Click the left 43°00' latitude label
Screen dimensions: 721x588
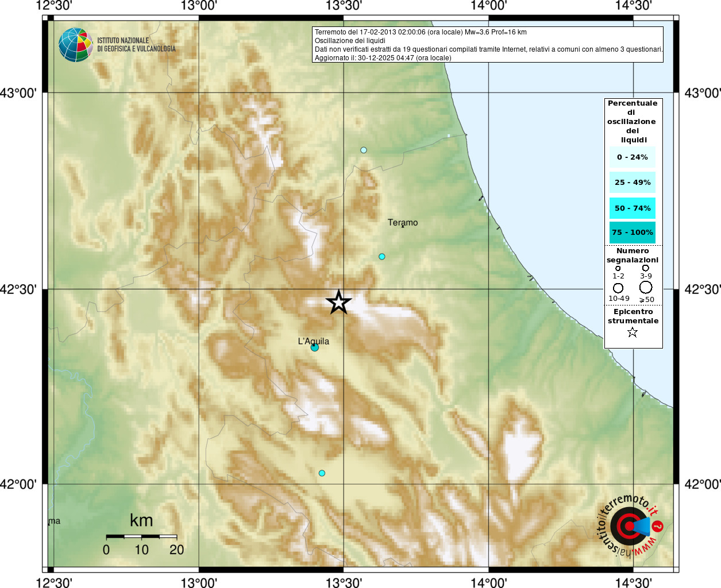click(18, 92)
